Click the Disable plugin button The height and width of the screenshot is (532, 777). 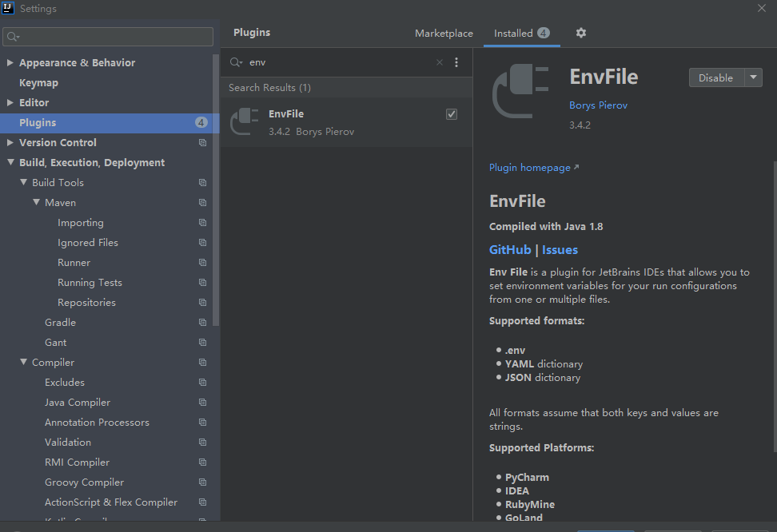(716, 77)
